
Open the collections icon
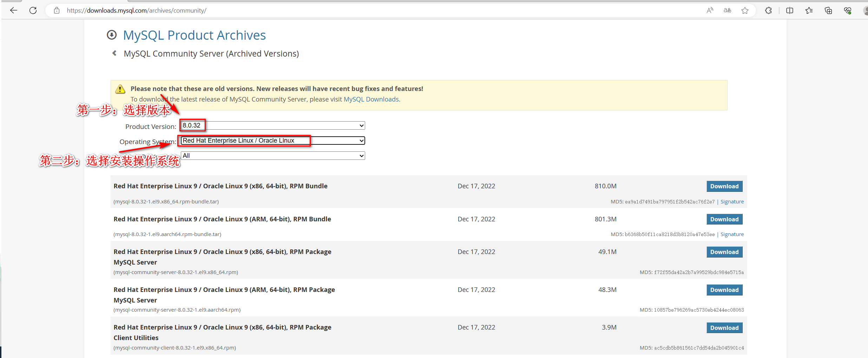828,11
